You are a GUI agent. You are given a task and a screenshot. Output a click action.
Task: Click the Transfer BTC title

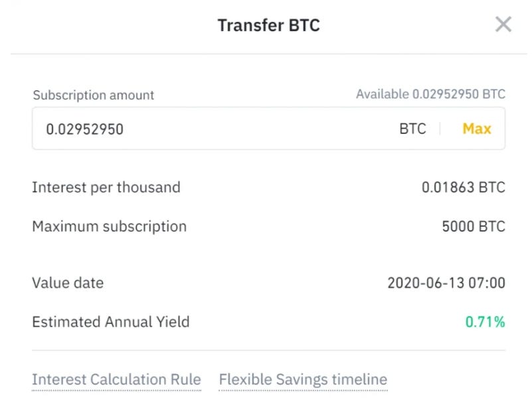pyautogui.click(x=269, y=25)
